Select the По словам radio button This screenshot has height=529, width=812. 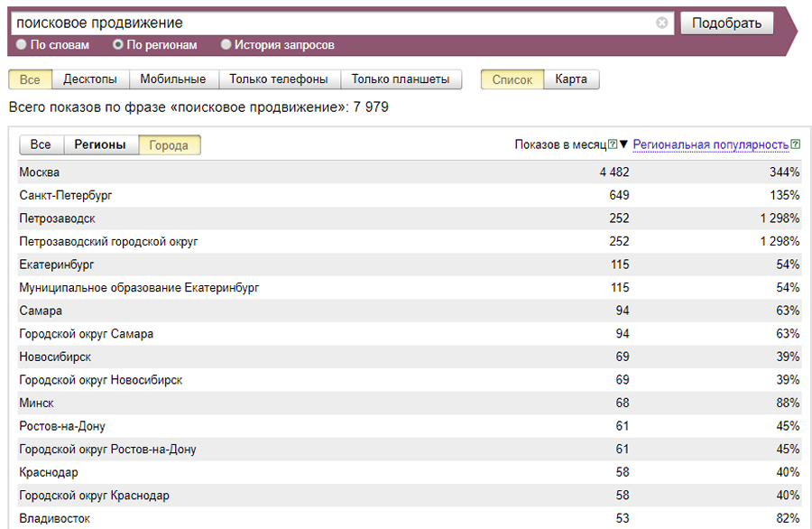[x=22, y=44]
